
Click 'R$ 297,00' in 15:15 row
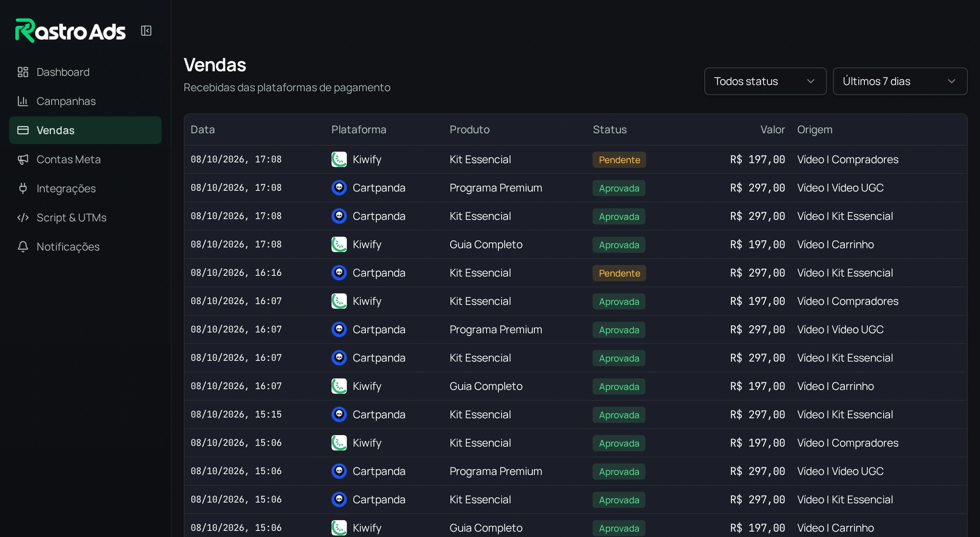(x=758, y=414)
